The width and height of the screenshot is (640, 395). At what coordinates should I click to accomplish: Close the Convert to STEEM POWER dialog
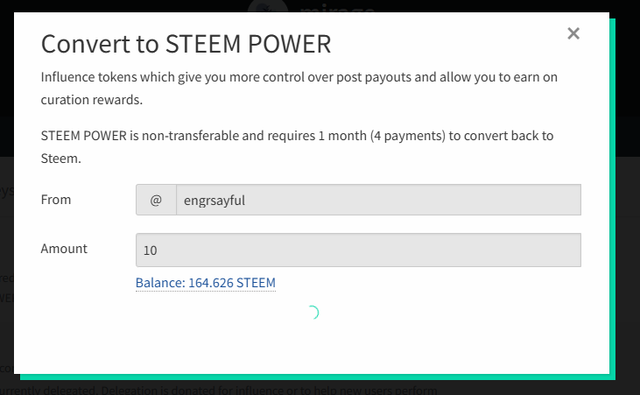(573, 33)
